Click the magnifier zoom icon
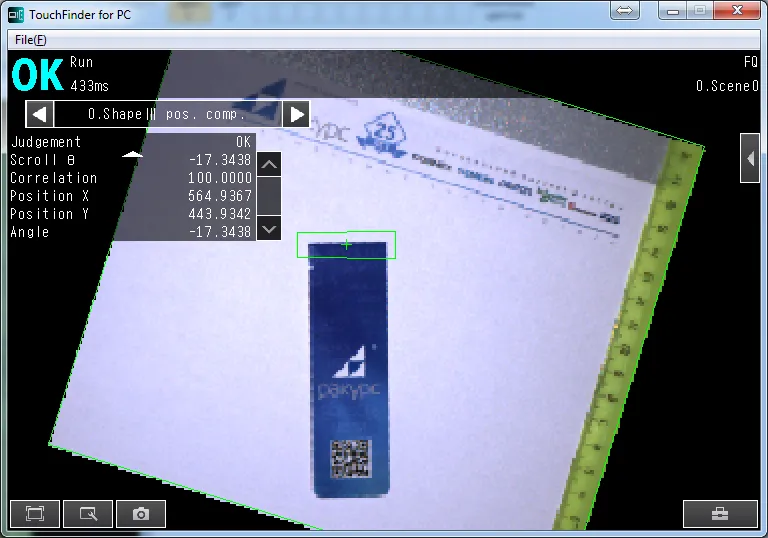 pyautogui.click(x=88, y=514)
